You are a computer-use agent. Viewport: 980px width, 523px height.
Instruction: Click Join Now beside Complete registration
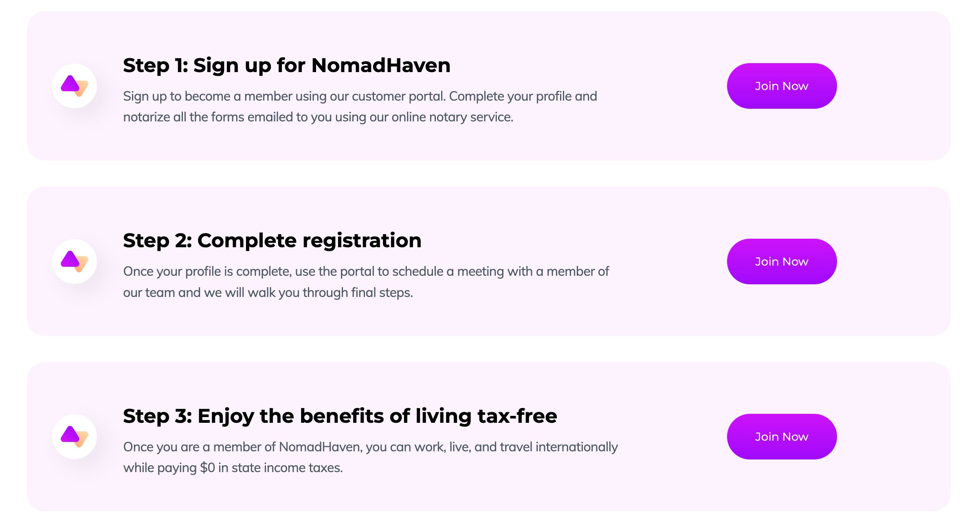(x=782, y=261)
